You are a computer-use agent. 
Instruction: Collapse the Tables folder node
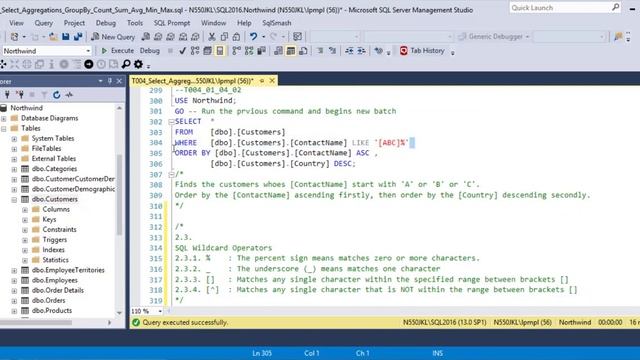coord(4,129)
